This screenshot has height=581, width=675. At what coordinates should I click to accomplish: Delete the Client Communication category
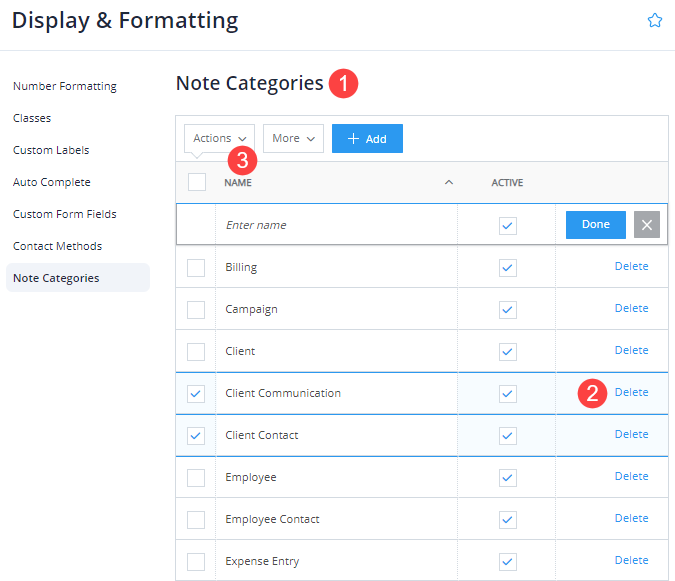(x=631, y=392)
